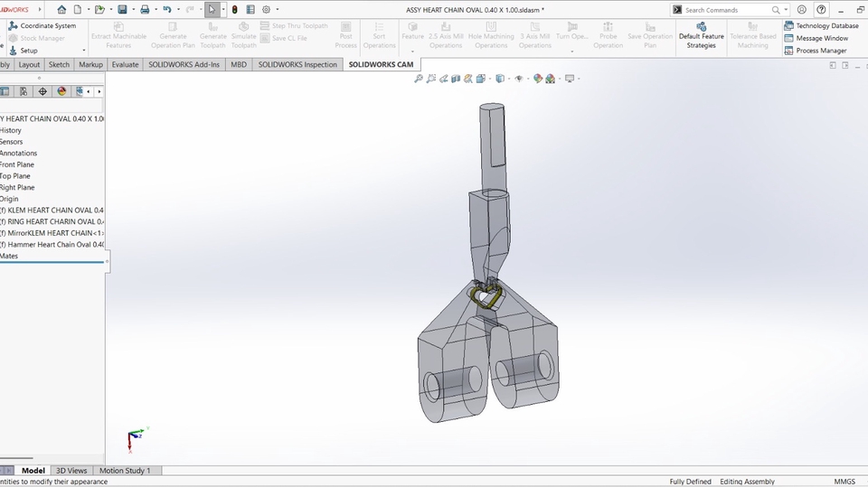Select RING HEART CHARIN OVAL component
The height and width of the screenshot is (487, 868).
point(52,221)
